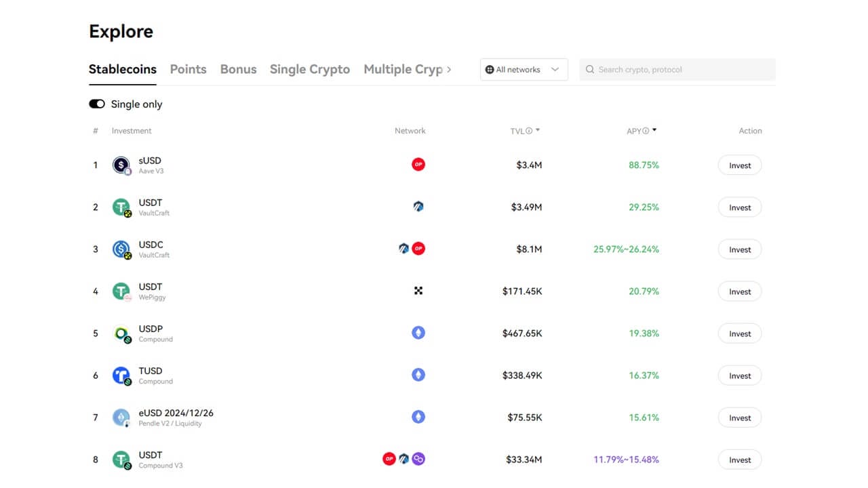This screenshot has height=488, width=868.
Task: Click the 29.25% APY value
Action: pyautogui.click(x=644, y=207)
